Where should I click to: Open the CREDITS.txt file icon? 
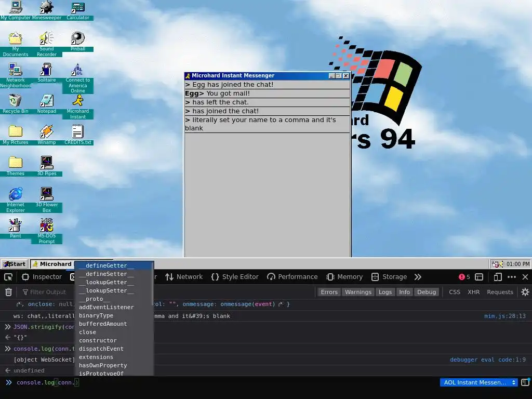tap(78, 135)
